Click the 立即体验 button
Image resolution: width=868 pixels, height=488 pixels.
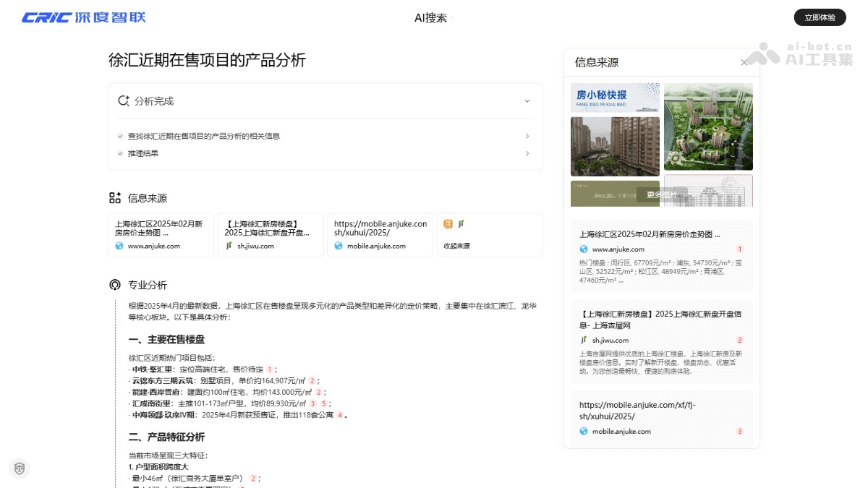(820, 17)
